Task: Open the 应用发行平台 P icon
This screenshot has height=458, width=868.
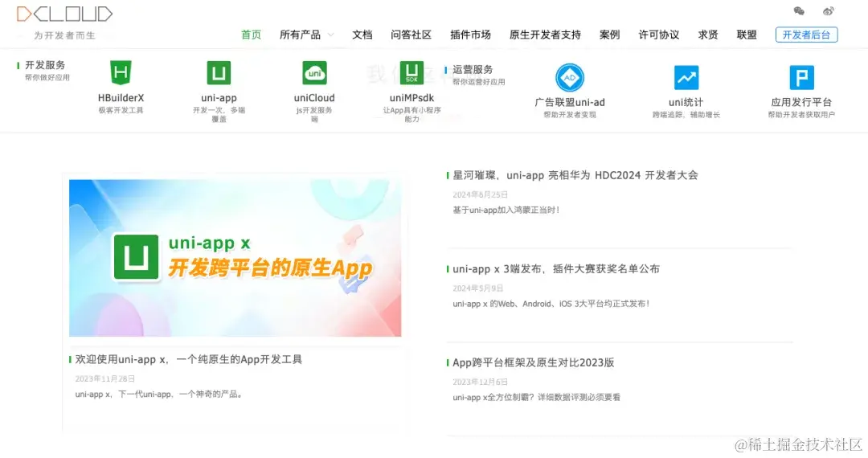Action: click(x=801, y=77)
